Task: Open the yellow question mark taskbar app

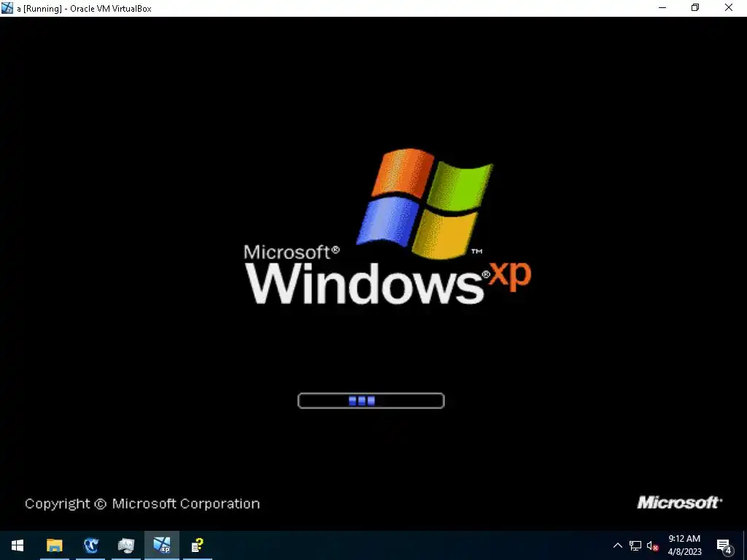Action: pos(197,545)
